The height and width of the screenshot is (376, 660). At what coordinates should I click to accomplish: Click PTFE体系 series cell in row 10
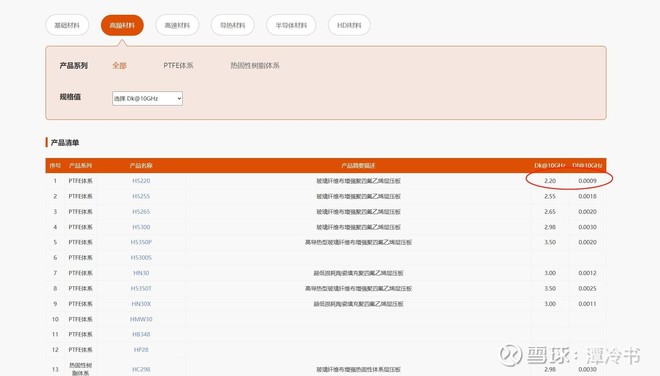pyautogui.click(x=80, y=319)
